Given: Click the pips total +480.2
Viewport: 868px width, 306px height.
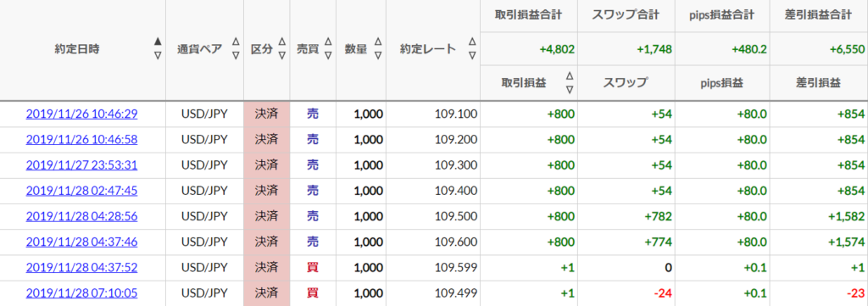Looking at the screenshot, I should pos(749,49).
